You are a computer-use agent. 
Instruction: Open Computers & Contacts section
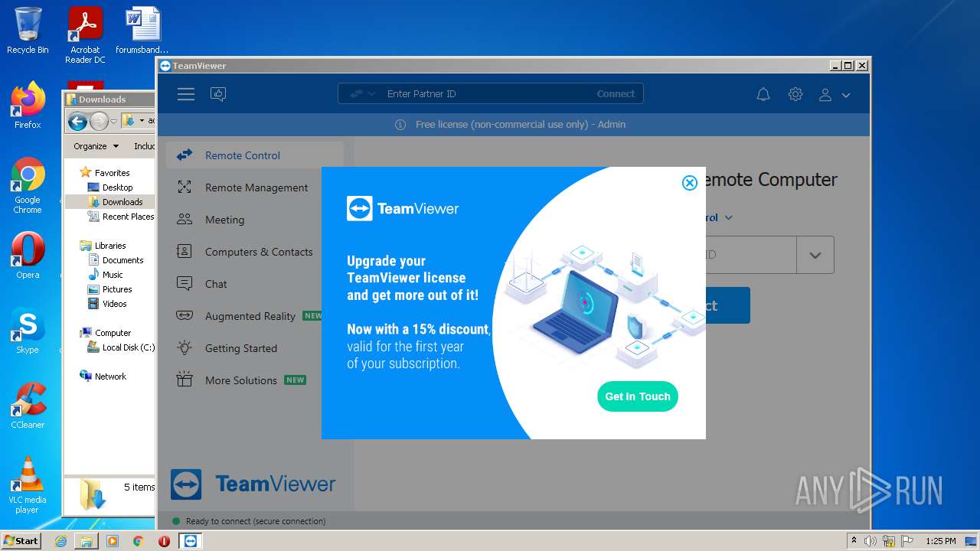255,252
